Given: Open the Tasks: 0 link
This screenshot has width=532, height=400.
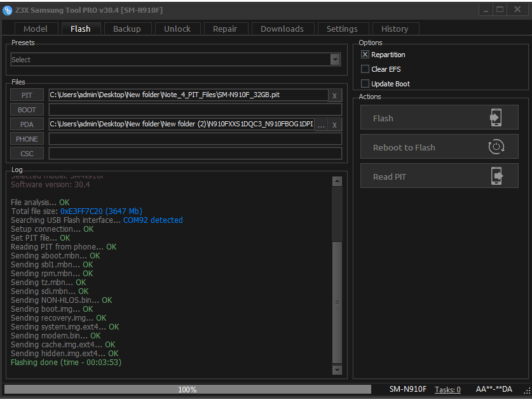Looking at the screenshot, I should pos(447,389).
